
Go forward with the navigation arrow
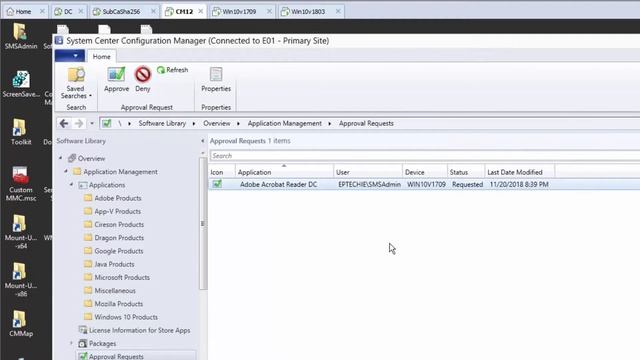coord(79,123)
